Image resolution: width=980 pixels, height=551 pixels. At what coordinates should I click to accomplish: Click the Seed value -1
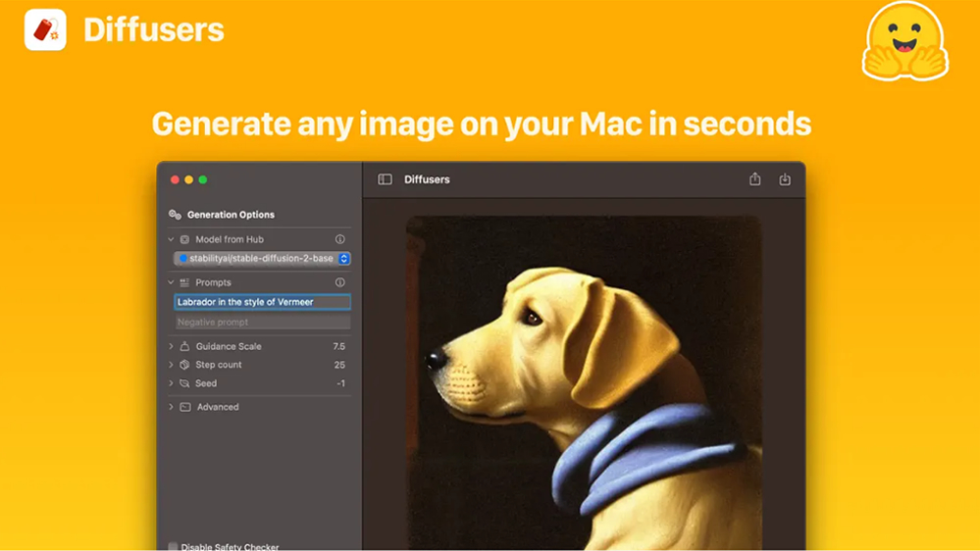[x=340, y=383]
